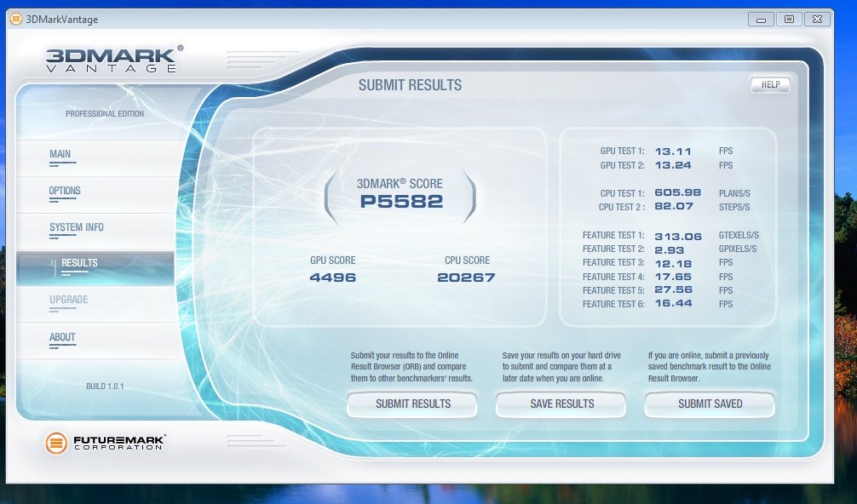857x504 pixels.
Task: Click FEATURE TEST 2 value 2.93
Action: tap(669, 250)
